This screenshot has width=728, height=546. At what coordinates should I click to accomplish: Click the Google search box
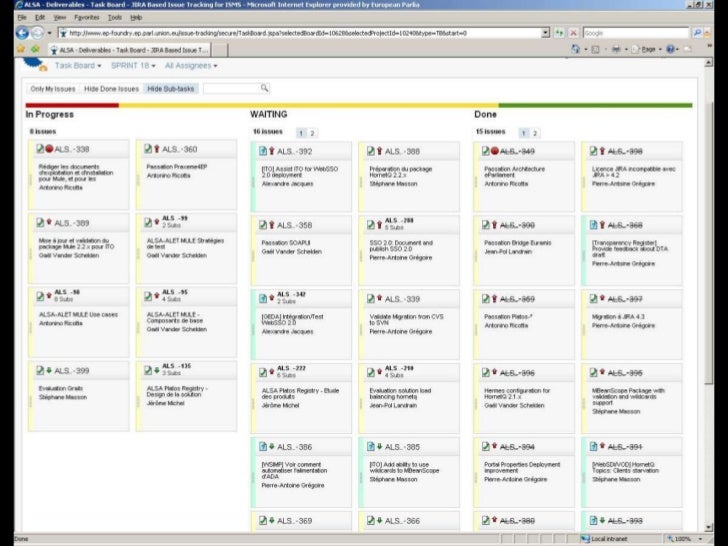pyautogui.click(x=636, y=33)
